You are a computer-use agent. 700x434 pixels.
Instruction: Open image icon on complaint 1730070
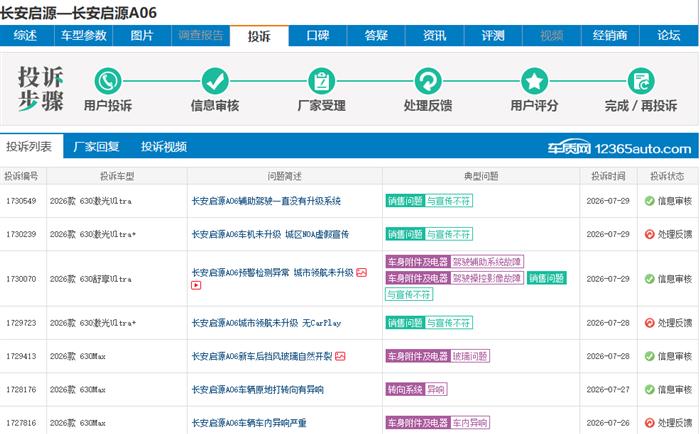click(362, 272)
